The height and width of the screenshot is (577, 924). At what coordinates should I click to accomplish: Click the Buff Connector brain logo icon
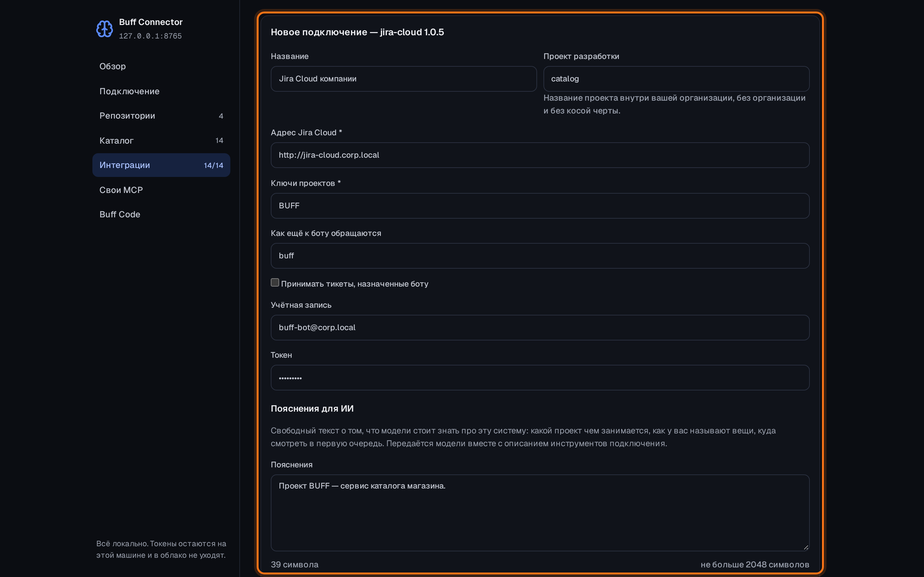point(104,29)
